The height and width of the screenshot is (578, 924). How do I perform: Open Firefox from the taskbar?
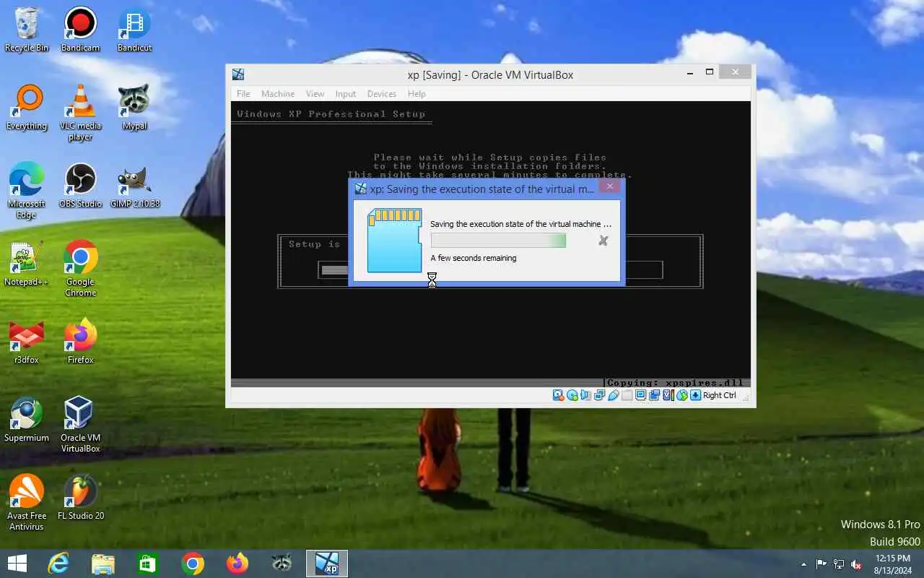coord(237,564)
